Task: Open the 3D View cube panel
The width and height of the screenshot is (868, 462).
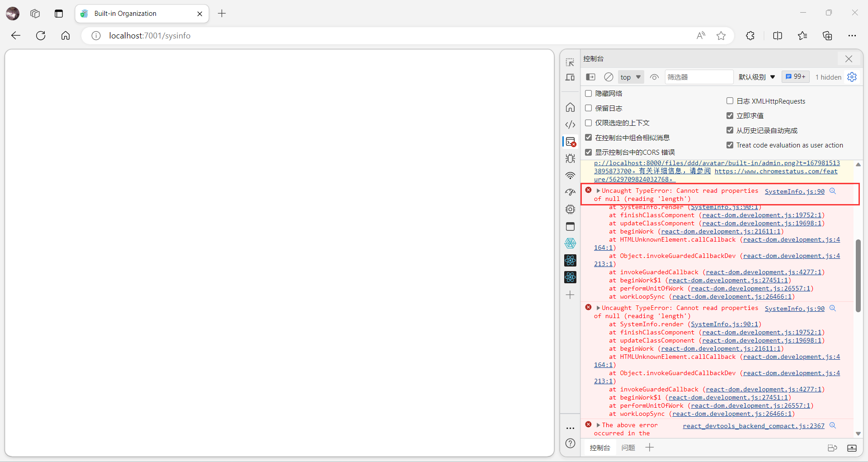Action: click(571, 243)
